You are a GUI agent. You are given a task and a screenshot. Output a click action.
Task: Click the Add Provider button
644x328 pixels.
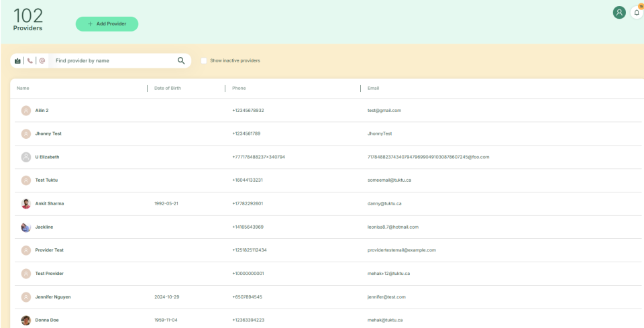pos(107,23)
